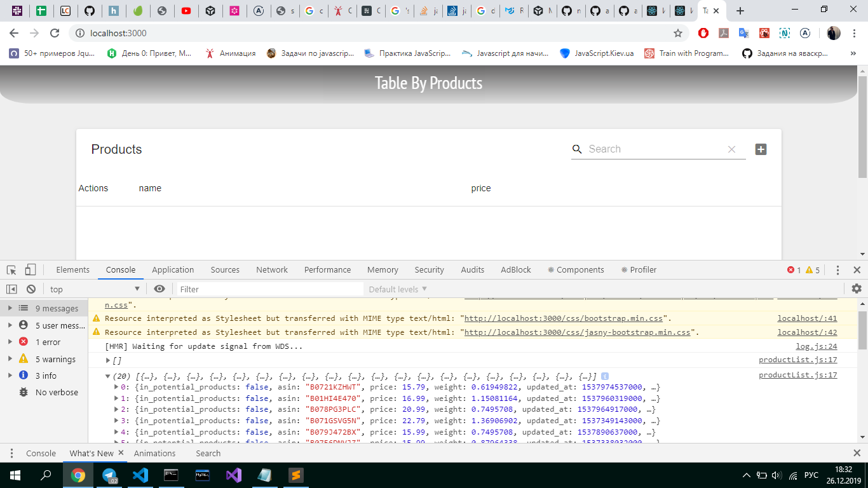The width and height of the screenshot is (868, 488).
Task: Expand the 3 info group
Action: [x=9, y=376]
